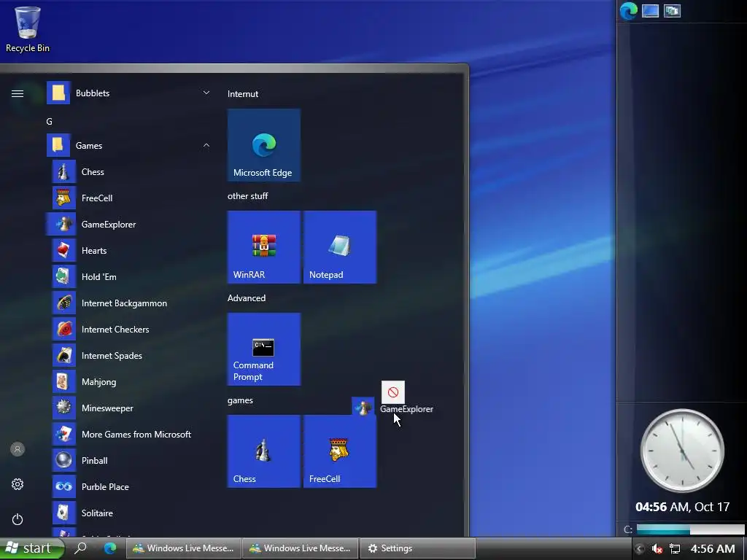Screen dimensions: 747x560
Task: Click the green start button
Action: coord(31,548)
